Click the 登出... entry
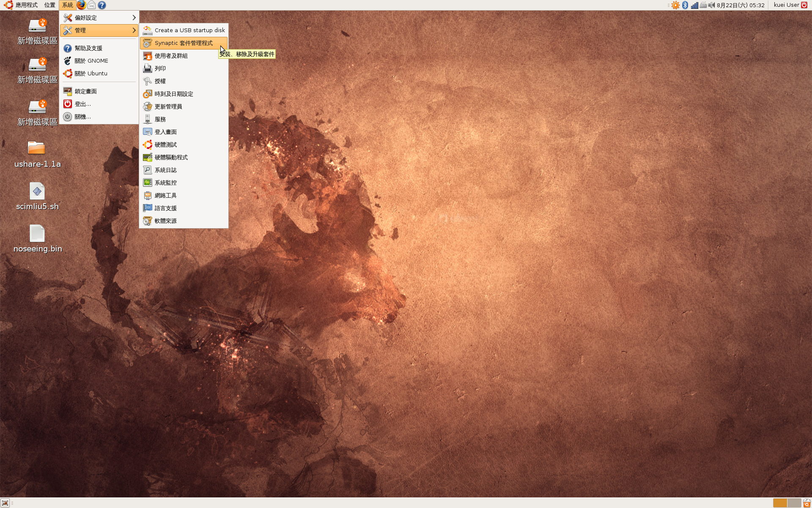 [82, 104]
